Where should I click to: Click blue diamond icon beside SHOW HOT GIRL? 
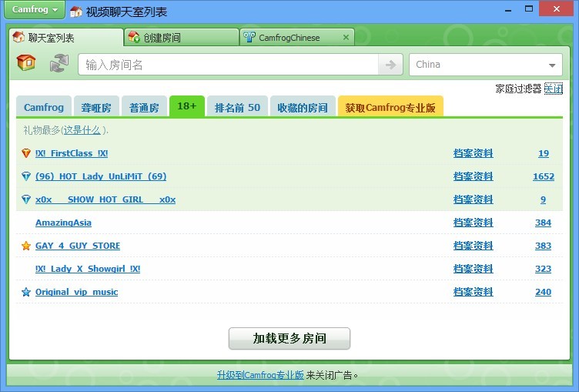point(26,199)
